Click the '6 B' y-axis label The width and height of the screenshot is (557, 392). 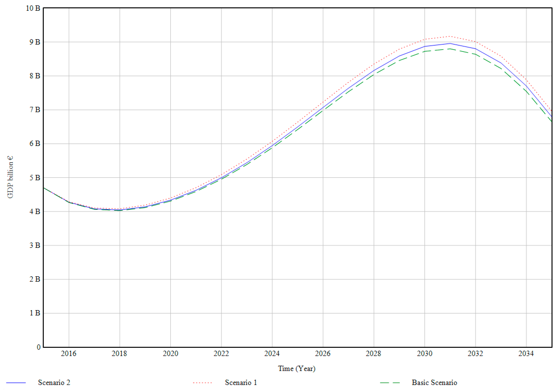(35, 144)
